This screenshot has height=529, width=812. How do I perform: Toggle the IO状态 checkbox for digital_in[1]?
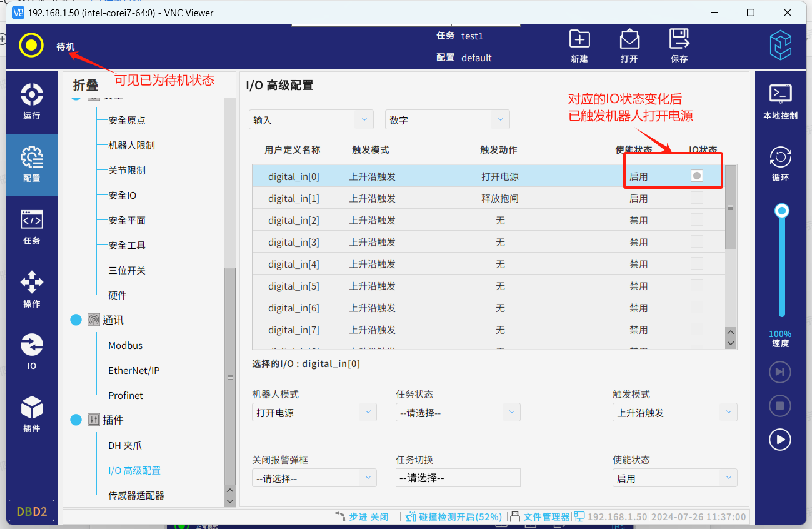tap(697, 198)
